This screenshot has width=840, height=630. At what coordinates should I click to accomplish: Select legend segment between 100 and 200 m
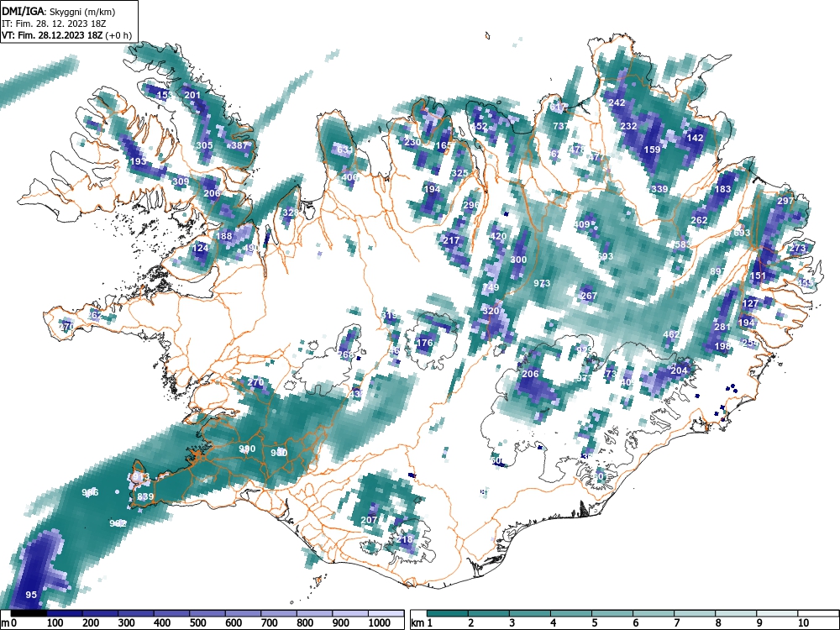pos(65,613)
